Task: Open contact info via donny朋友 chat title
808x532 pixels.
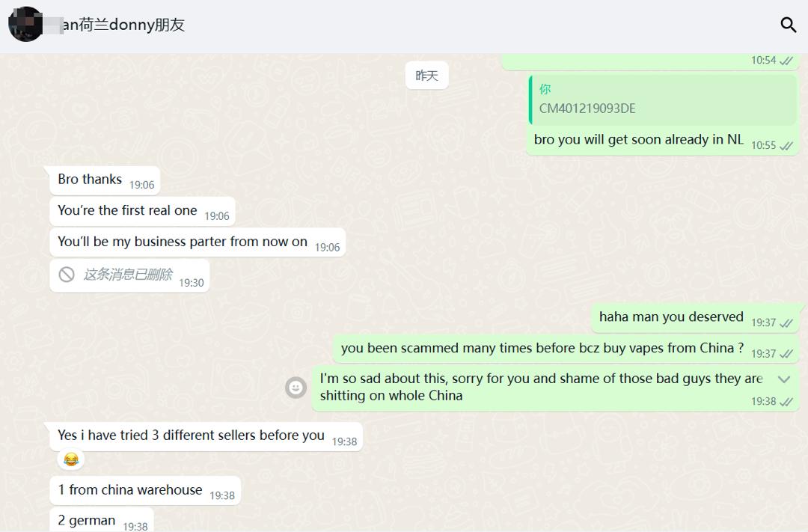Action: coord(123,24)
